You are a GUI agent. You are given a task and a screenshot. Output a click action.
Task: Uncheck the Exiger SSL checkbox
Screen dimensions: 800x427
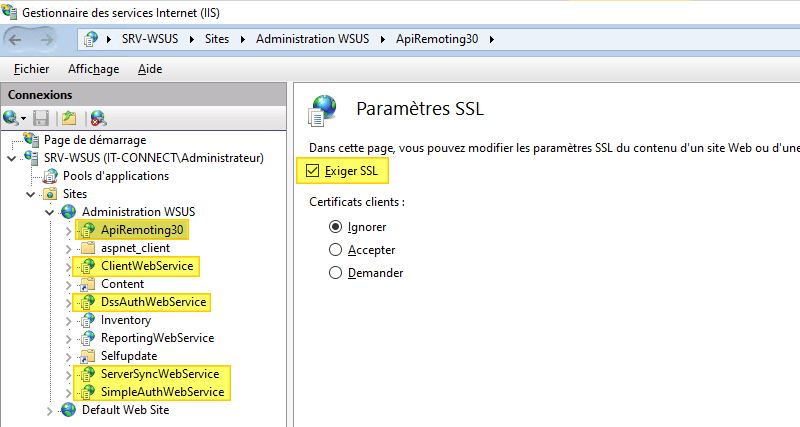(x=314, y=171)
